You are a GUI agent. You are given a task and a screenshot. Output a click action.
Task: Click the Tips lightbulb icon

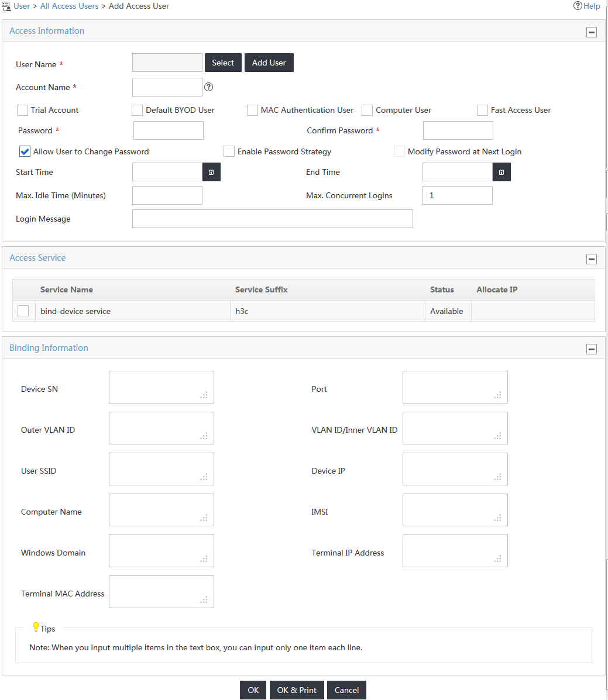[x=36, y=627]
